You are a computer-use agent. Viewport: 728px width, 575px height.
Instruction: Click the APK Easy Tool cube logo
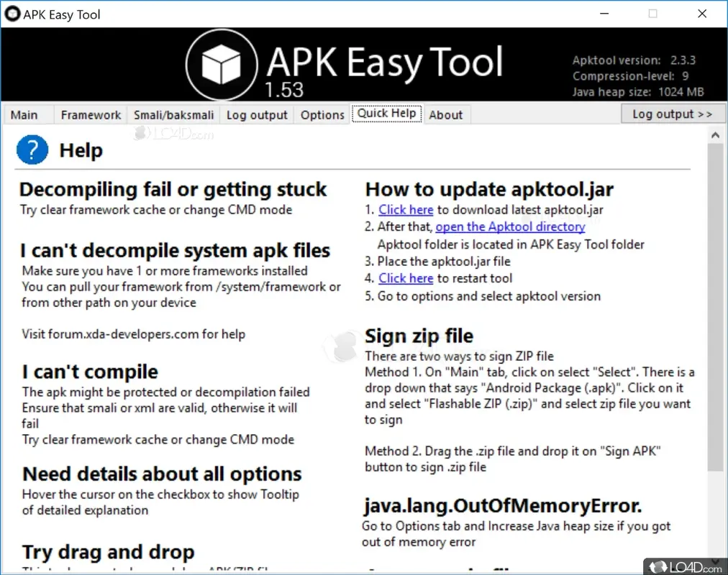click(x=222, y=65)
